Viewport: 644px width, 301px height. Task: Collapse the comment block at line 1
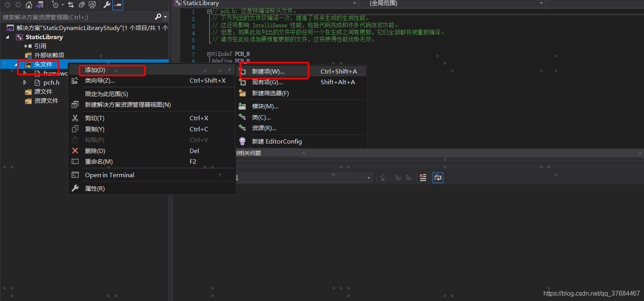(209, 11)
